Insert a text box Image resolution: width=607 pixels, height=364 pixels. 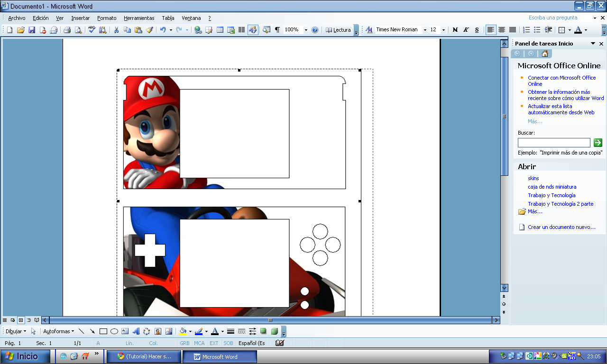tap(125, 331)
